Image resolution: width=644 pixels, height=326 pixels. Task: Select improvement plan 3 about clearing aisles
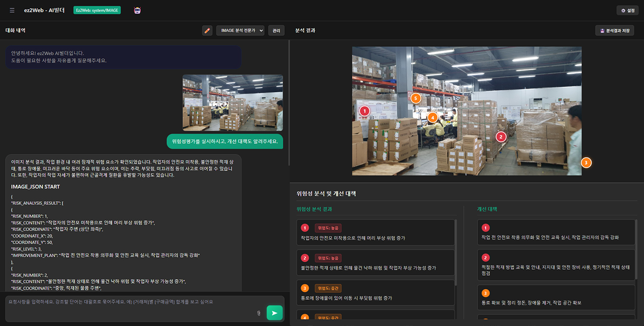coord(555,297)
